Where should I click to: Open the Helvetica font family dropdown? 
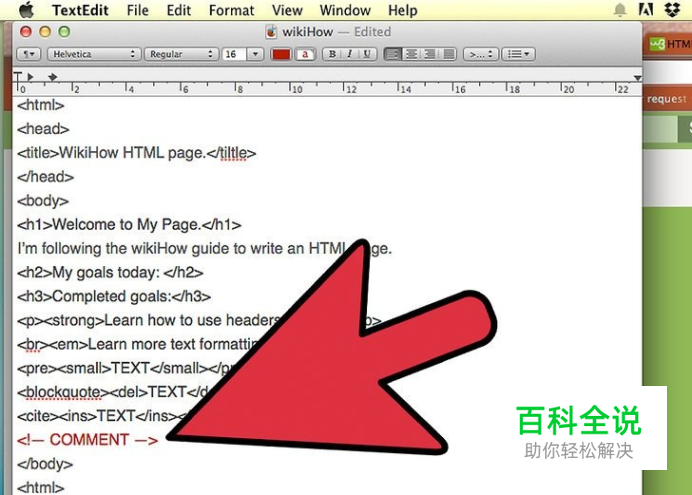[x=94, y=54]
